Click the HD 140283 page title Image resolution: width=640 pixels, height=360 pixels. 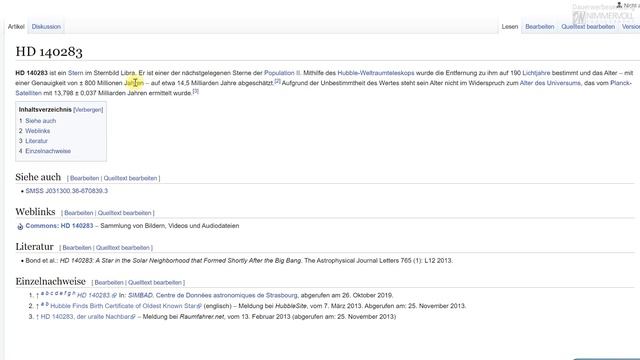tap(49, 51)
